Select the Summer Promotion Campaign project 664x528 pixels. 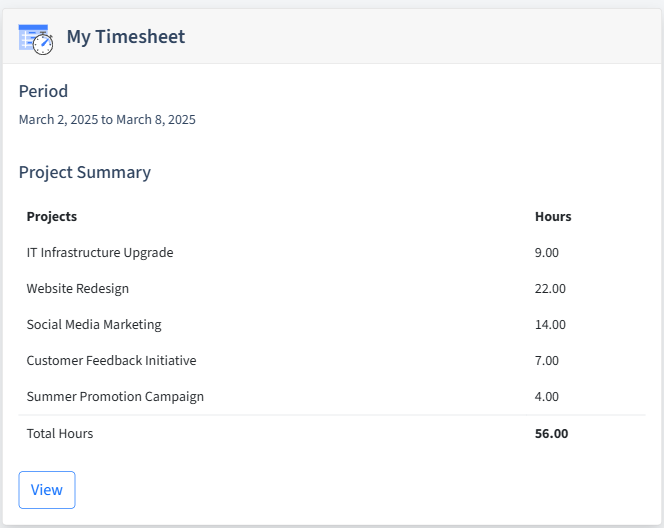[115, 396]
